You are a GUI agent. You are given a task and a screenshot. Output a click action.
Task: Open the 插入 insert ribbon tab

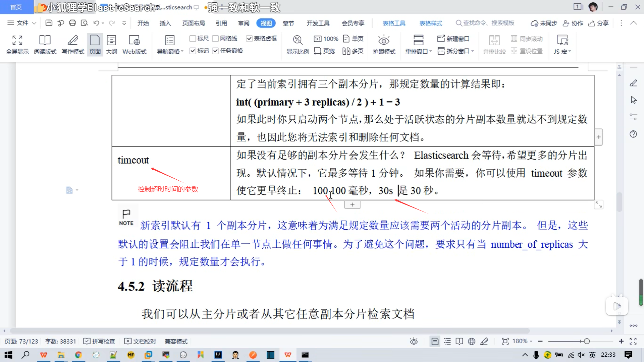(x=165, y=23)
